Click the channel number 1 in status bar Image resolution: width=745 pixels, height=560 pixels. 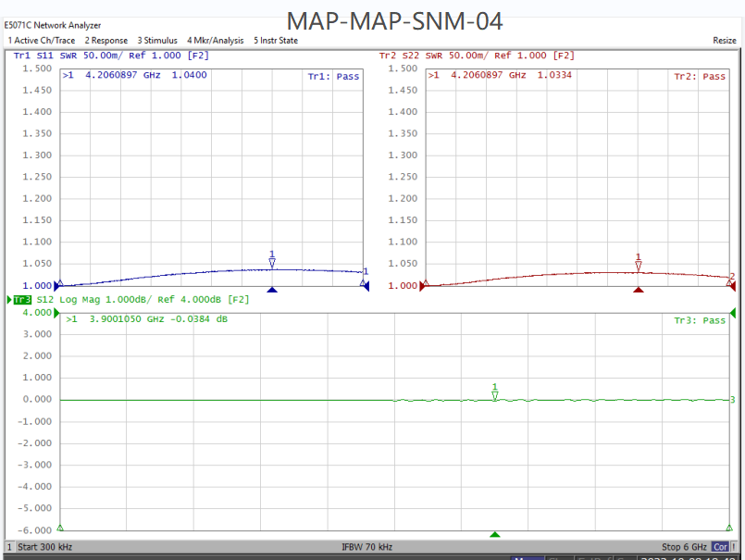pyautogui.click(x=9, y=547)
